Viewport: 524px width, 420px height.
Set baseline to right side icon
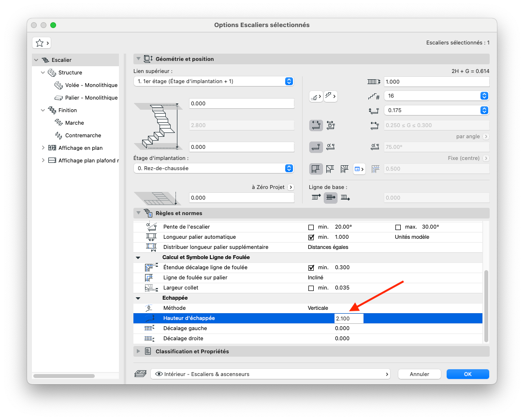point(345,198)
